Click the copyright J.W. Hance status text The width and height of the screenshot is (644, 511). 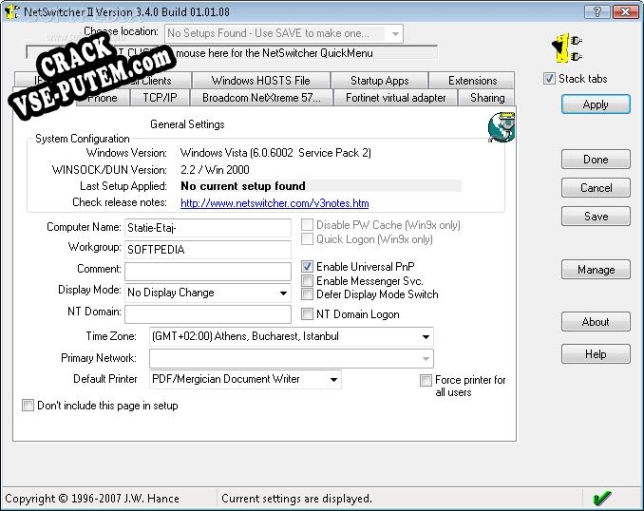(92, 498)
